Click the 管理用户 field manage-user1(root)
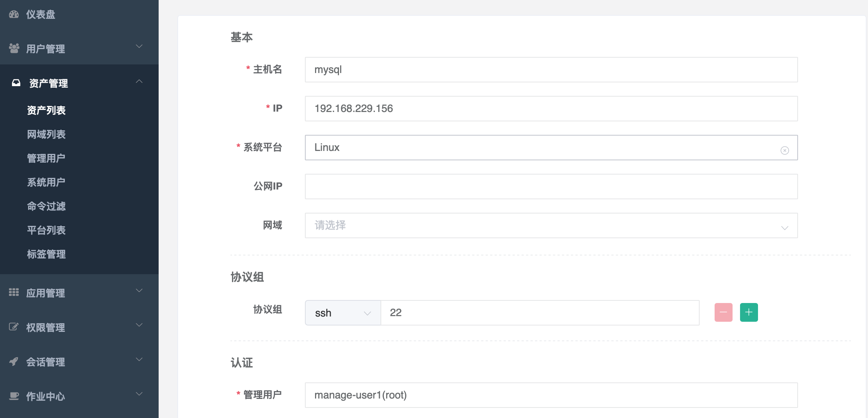The width and height of the screenshot is (868, 418). tap(551, 395)
